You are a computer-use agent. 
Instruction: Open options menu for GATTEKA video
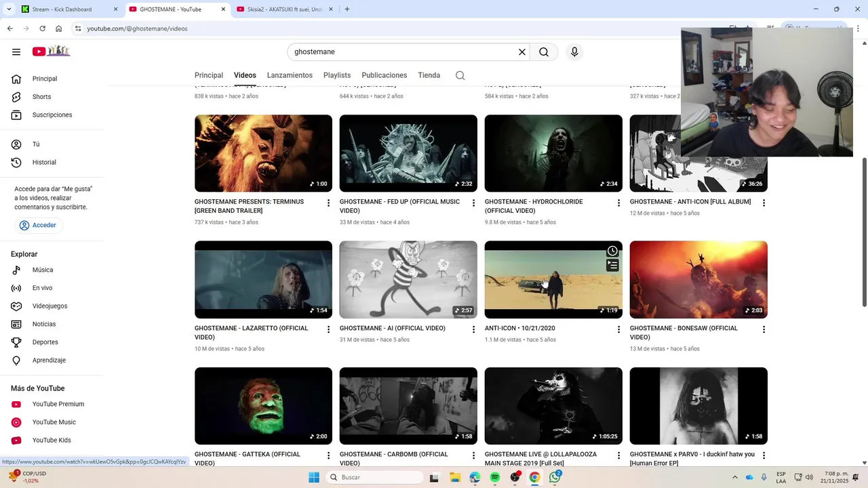tap(329, 456)
